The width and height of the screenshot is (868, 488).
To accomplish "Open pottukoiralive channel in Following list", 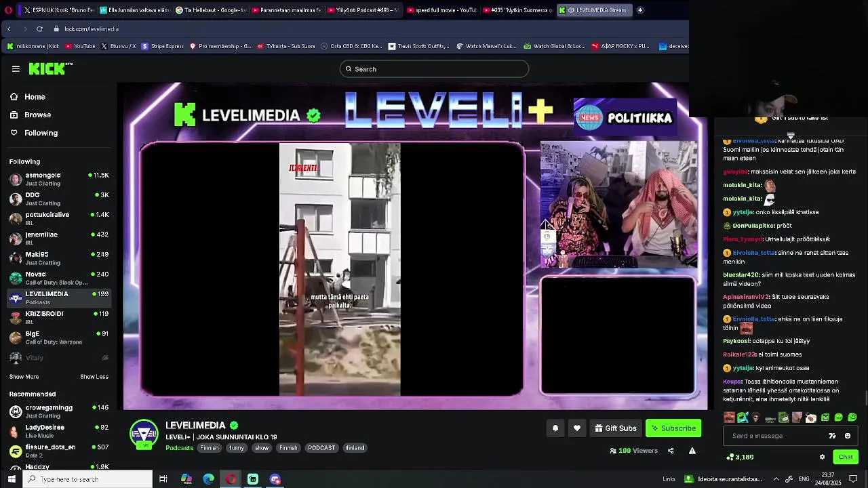I will 59,218.
